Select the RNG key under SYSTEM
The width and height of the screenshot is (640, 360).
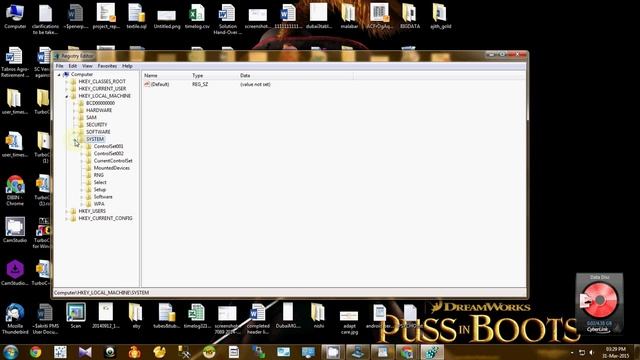click(x=99, y=175)
